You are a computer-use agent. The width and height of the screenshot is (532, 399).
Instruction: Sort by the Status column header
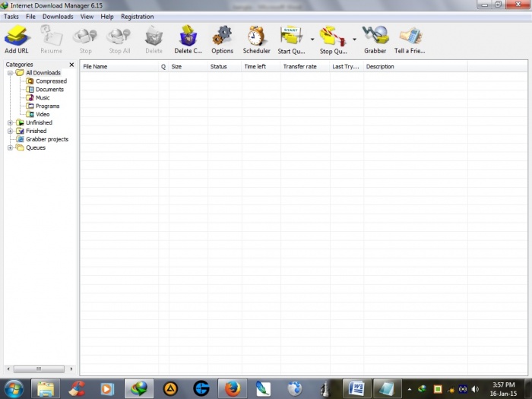(x=225, y=67)
